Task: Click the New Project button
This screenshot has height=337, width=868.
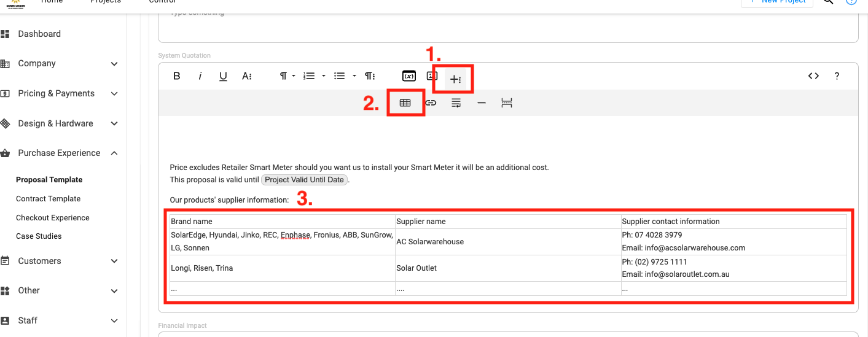Action: click(x=777, y=2)
